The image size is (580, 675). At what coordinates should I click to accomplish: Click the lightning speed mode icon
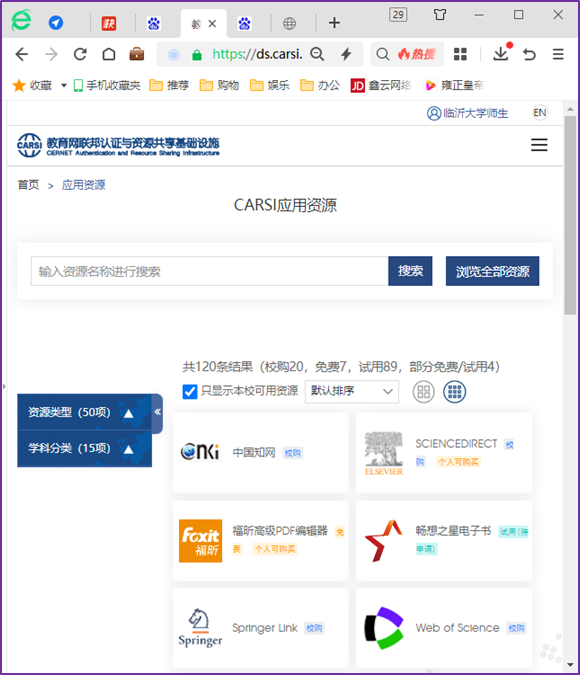(346, 54)
